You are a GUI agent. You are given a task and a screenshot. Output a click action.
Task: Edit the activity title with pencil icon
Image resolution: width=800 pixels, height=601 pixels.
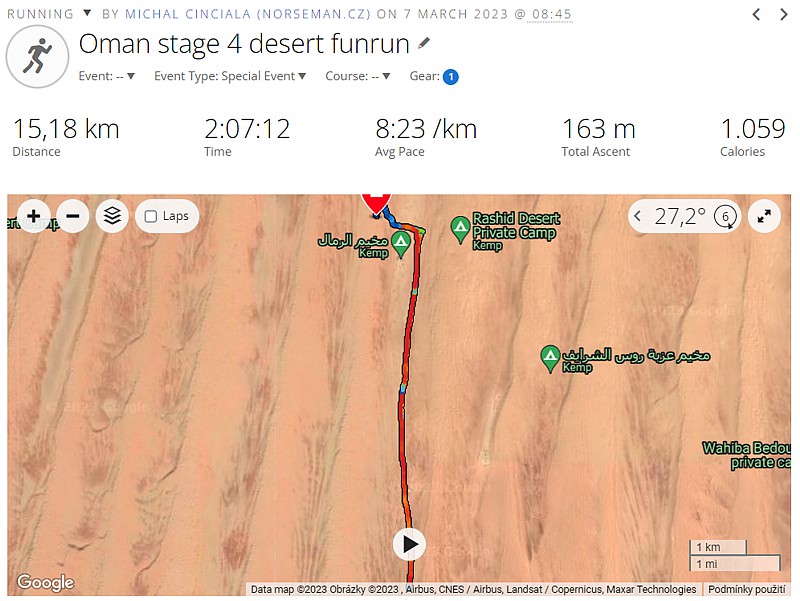coord(423,44)
